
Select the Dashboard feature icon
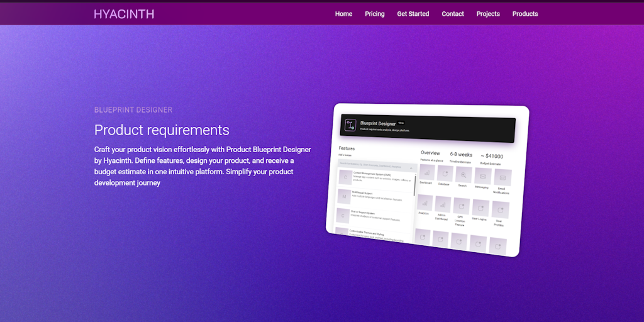coord(427,172)
